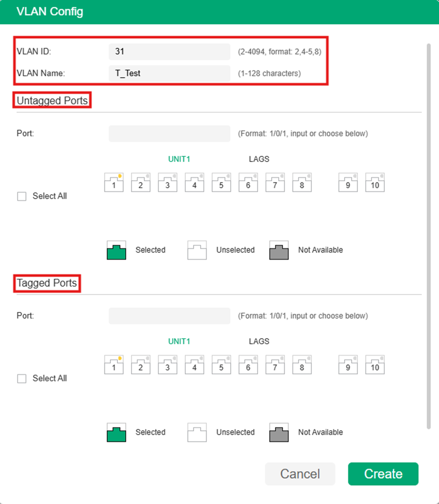Select LAG 9 under Untagged Ports
The height and width of the screenshot is (504, 439).
[347, 183]
